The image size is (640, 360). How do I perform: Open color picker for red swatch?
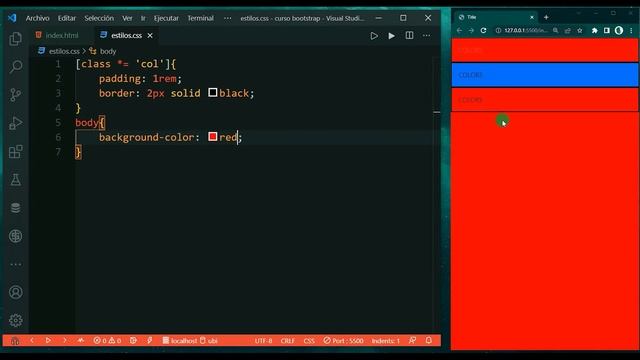[x=213, y=137]
